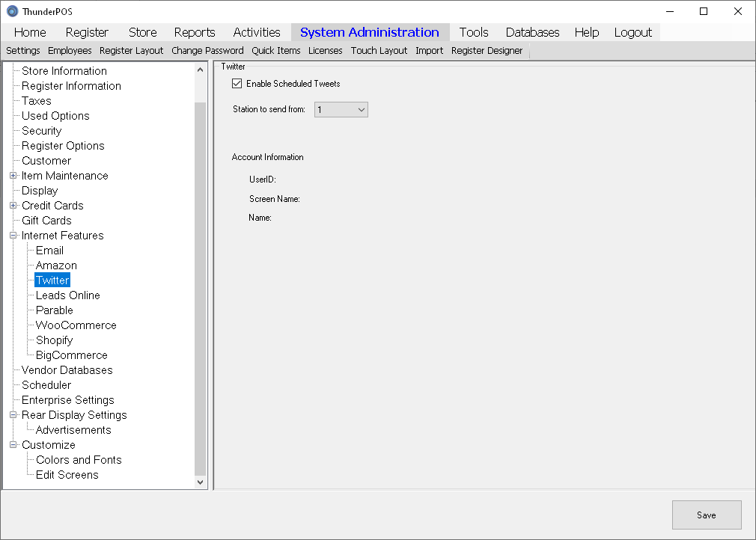This screenshot has width=756, height=540.
Task: Open Register Designer in the submenu bar
Action: click(x=487, y=51)
